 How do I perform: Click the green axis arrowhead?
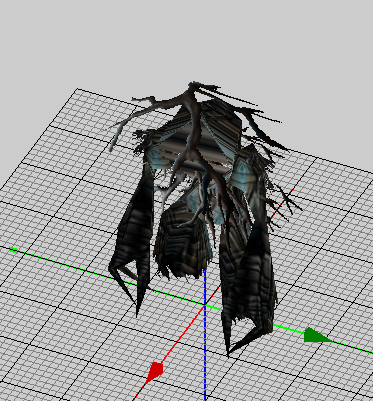click(317, 335)
